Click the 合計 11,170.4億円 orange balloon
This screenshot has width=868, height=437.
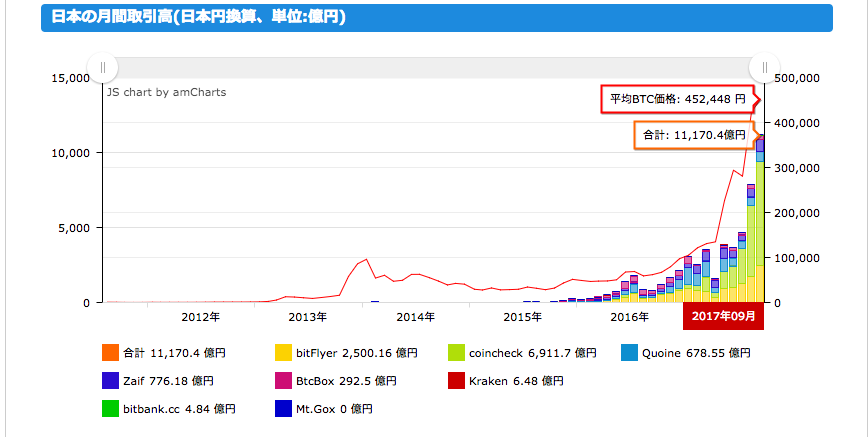coord(695,135)
